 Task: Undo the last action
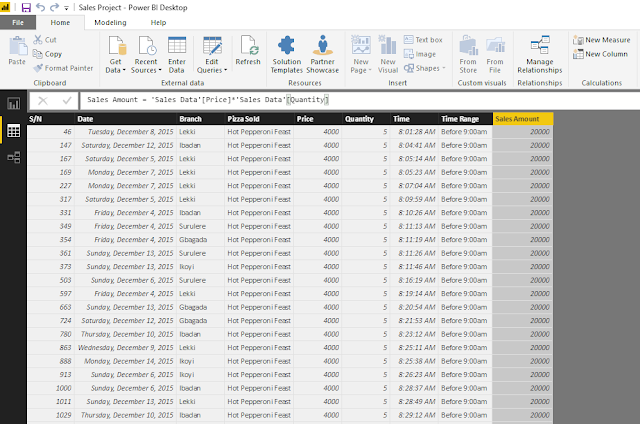pyautogui.click(x=40, y=7)
